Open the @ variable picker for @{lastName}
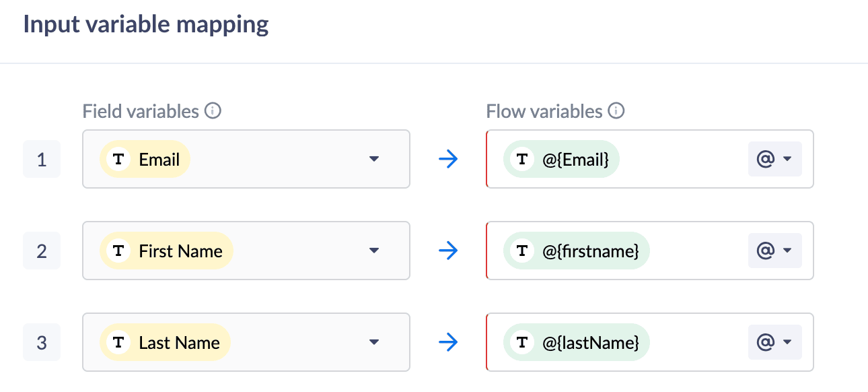The width and height of the screenshot is (868, 392). [774, 343]
